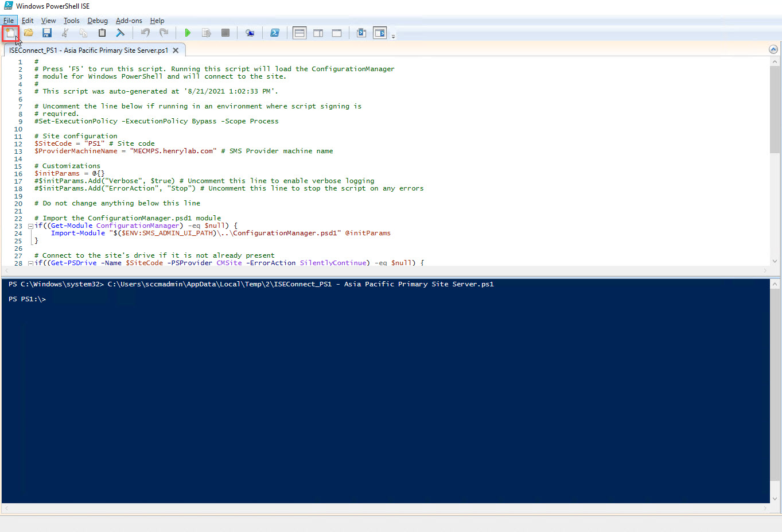This screenshot has height=532, width=782.
Task: Maximize the script pane layout toggle
Action: [x=337, y=33]
